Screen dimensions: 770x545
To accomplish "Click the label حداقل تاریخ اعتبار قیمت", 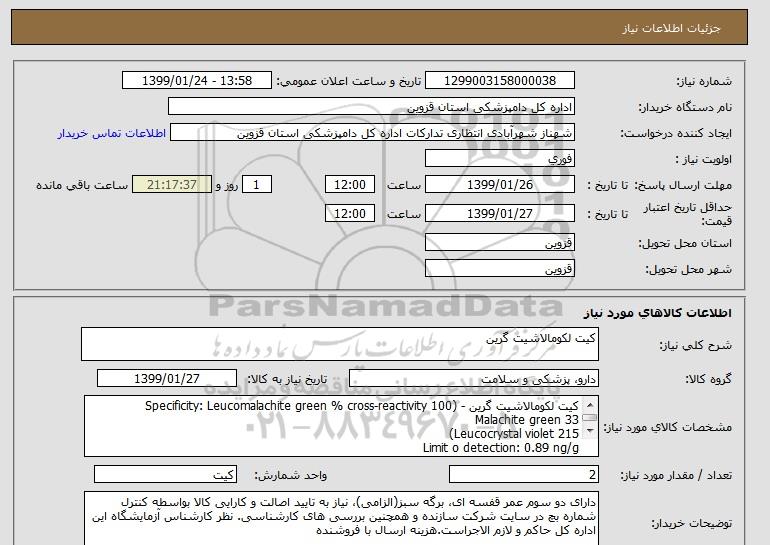I will [688, 214].
